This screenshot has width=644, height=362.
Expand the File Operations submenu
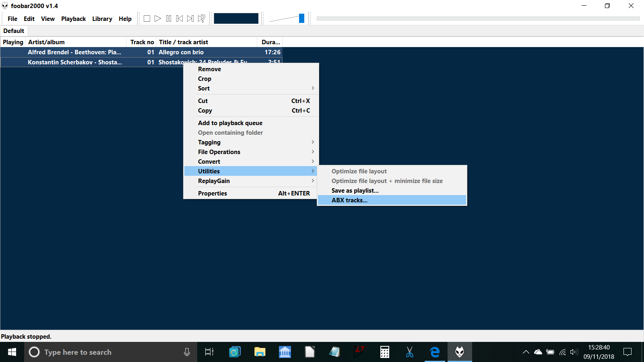click(251, 152)
